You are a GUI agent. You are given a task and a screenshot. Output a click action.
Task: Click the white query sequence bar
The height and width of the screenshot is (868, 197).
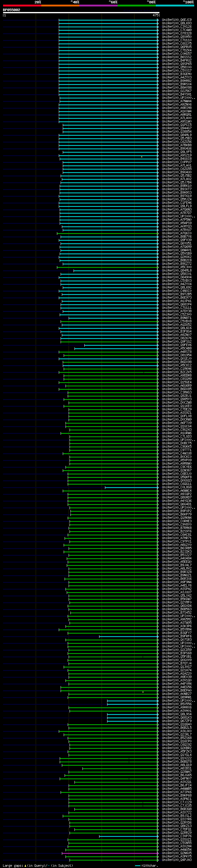81,12
